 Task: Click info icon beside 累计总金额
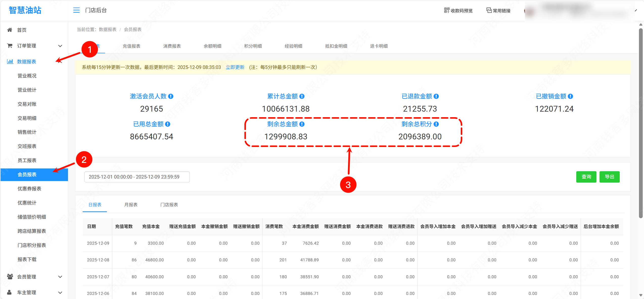pyautogui.click(x=302, y=96)
